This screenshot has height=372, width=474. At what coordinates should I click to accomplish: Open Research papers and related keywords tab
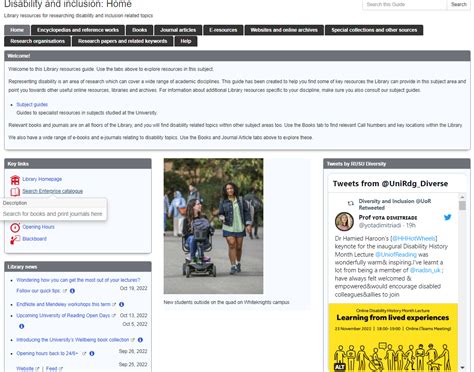(x=122, y=41)
